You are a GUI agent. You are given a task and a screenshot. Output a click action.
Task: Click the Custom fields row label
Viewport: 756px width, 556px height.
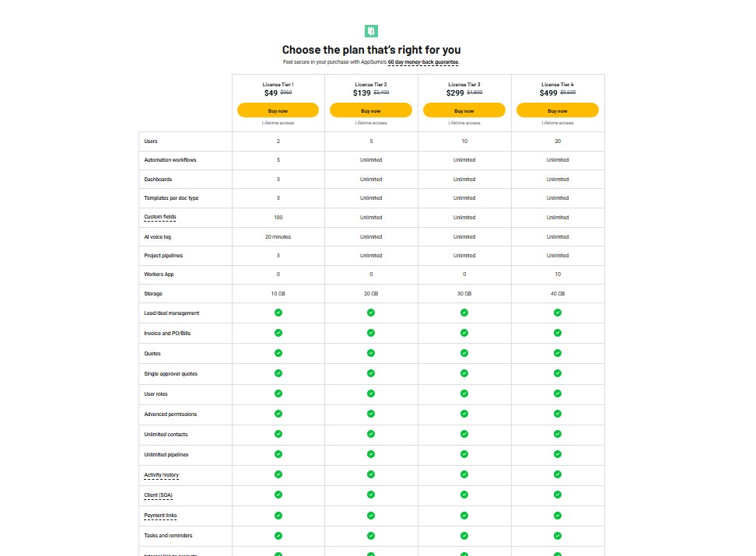click(159, 217)
